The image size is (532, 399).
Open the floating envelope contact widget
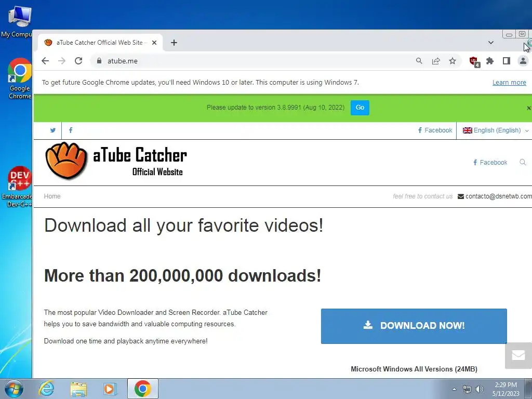tap(518, 355)
